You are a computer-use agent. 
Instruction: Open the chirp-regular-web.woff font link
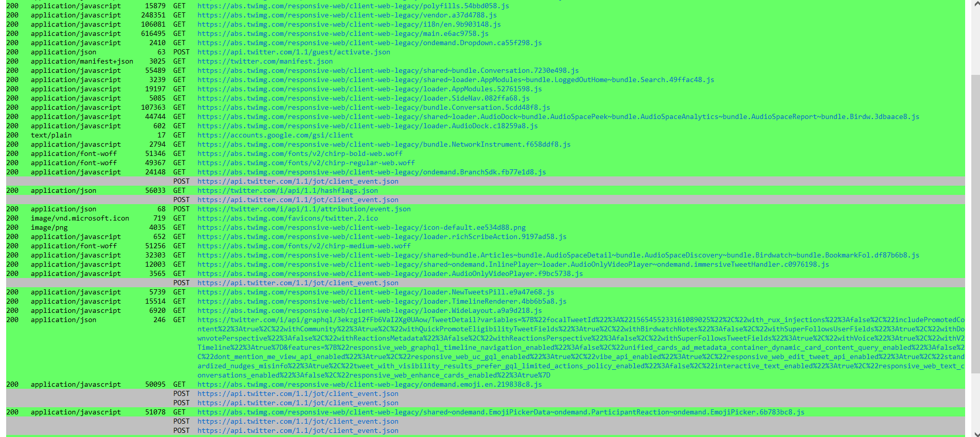pyautogui.click(x=306, y=163)
